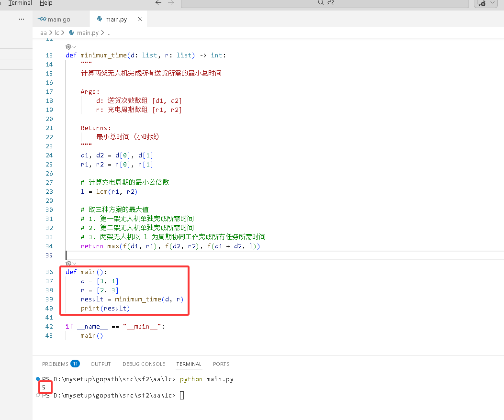Image resolution: width=504 pixels, height=420 pixels.
Task: Click the 'Returns:' docstring text
Action: (x=96, y=128)
